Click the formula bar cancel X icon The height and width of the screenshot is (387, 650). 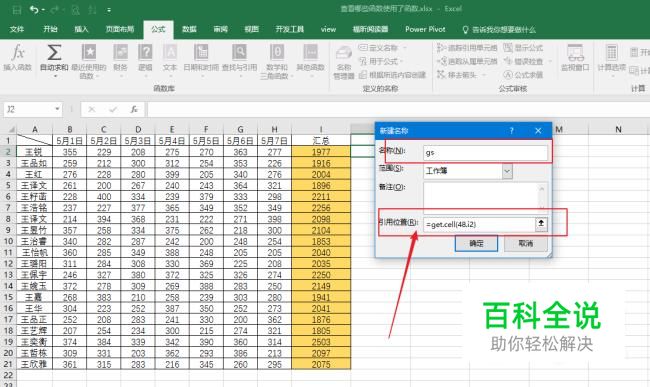click(x=92, y=109)
